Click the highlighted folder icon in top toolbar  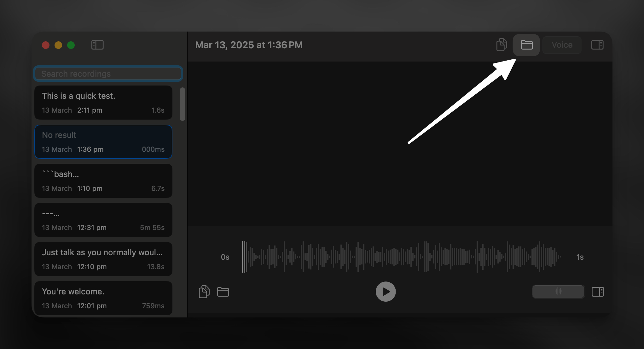coord(526,45)
